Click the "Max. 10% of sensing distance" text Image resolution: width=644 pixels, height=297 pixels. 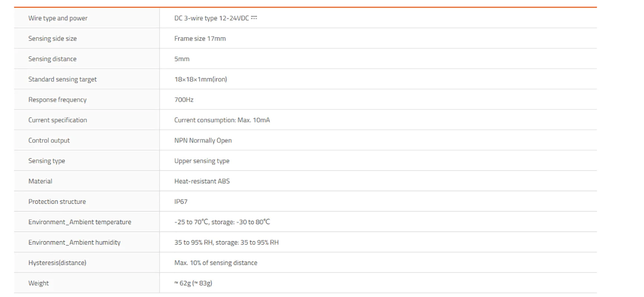click(216, 263)
